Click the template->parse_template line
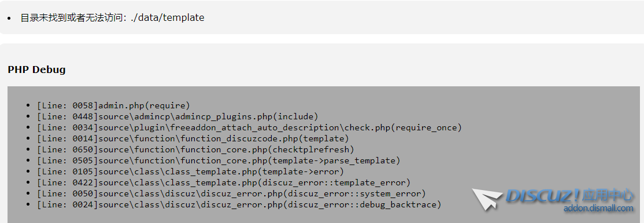 click(x=219, y=160)
